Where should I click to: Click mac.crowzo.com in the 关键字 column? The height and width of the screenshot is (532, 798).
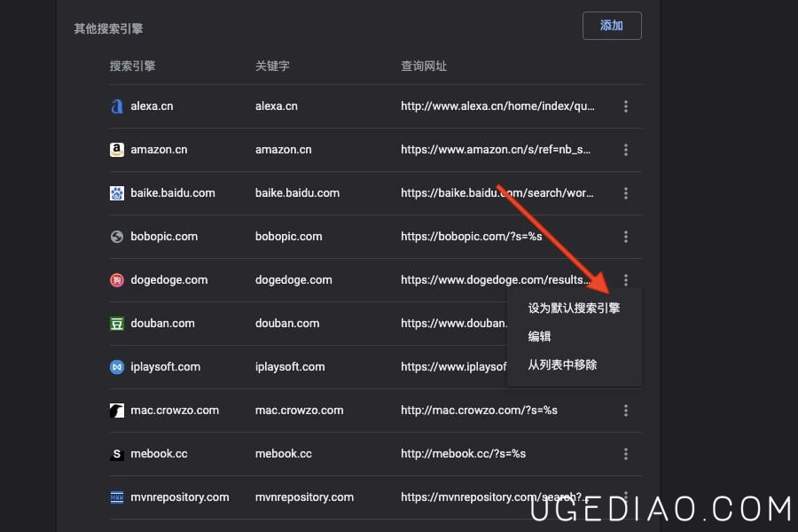coord(300,411)
